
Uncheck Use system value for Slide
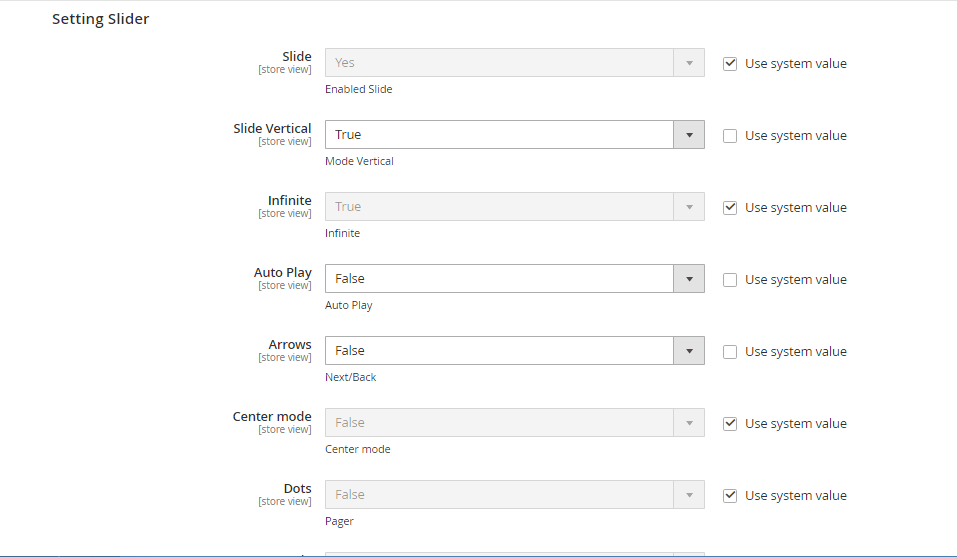click(x=730, y=64)
